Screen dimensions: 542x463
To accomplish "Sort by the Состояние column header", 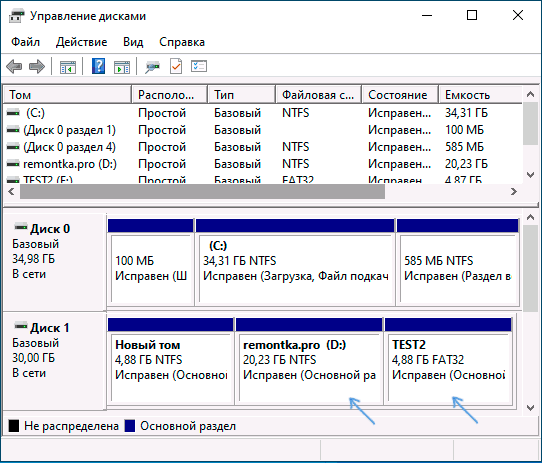I will point(400,94).
